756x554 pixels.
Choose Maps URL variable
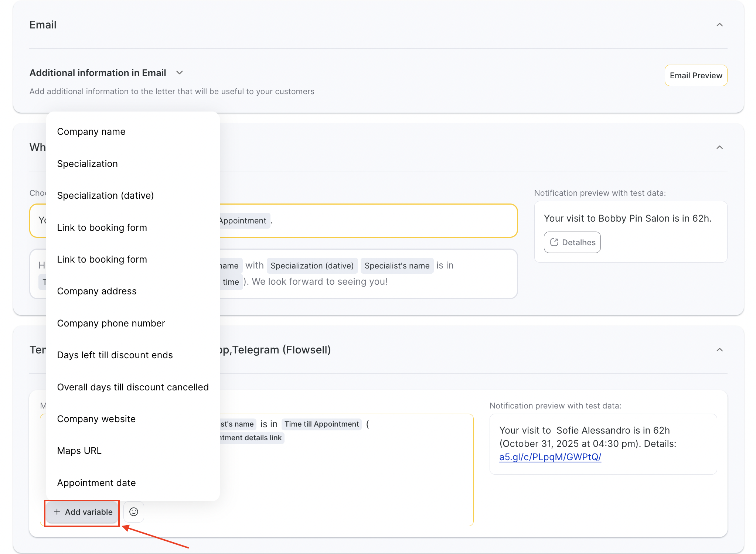(x=79, y=451)
